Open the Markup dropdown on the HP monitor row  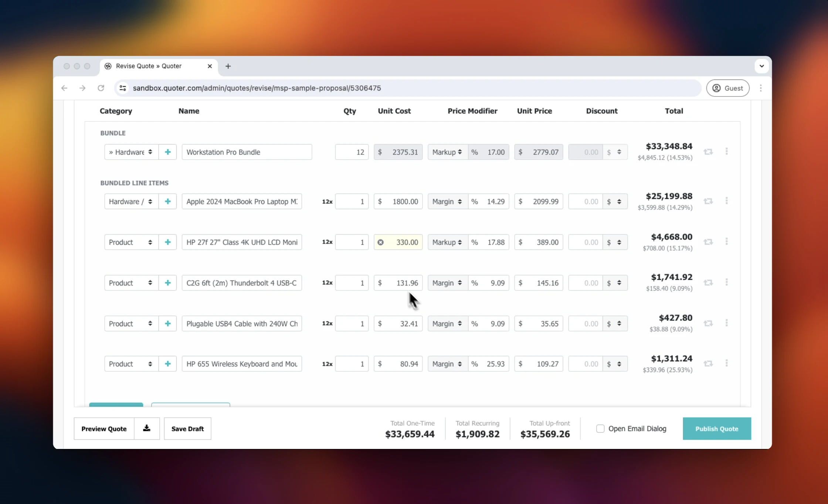pos(447,242)
